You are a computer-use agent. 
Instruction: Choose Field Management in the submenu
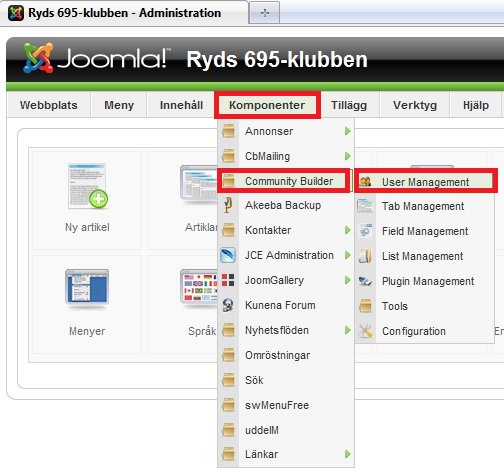tap(424, 231)
